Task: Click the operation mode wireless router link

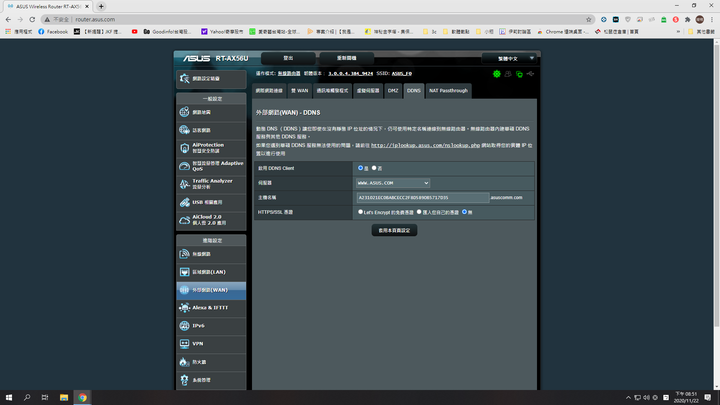Action: pyautogui.click(x=289, y=73)
